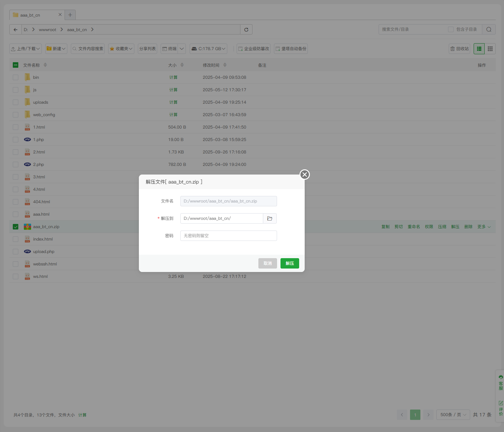The height and width of the screenshot is (432, 504).
Task: Click the refresh directory icon
Action: pyautogui.click(x=246, y=30)
